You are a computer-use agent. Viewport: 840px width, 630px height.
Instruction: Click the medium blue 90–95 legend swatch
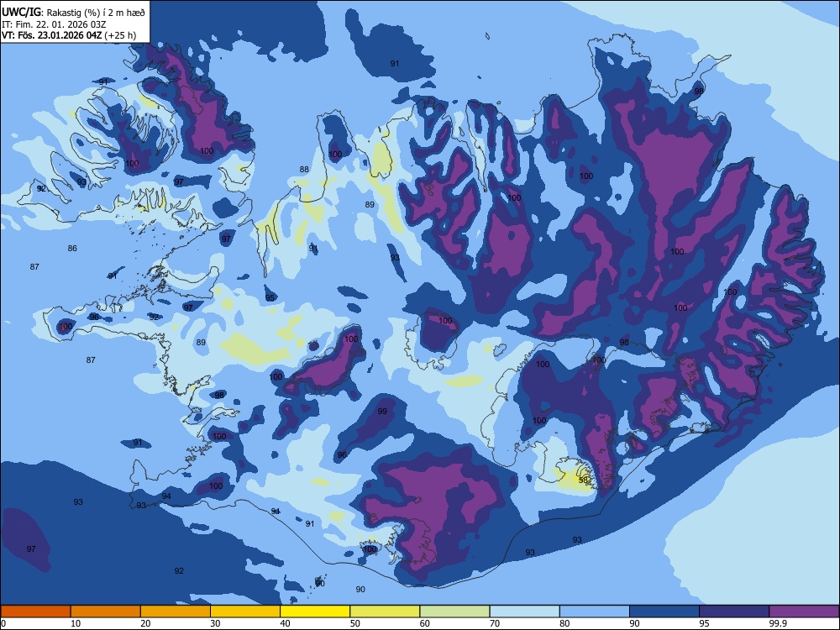tap(664, 612)
